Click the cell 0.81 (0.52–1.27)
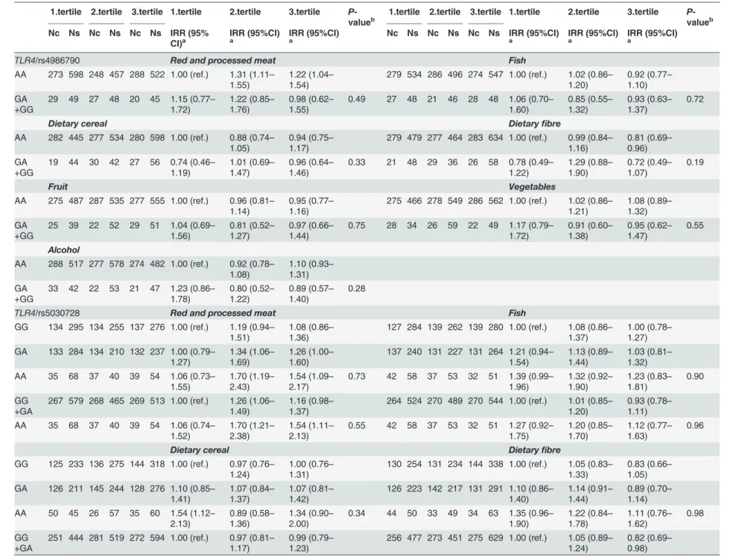This screenshot has height=560, width=733. click(x=252, y=230)
